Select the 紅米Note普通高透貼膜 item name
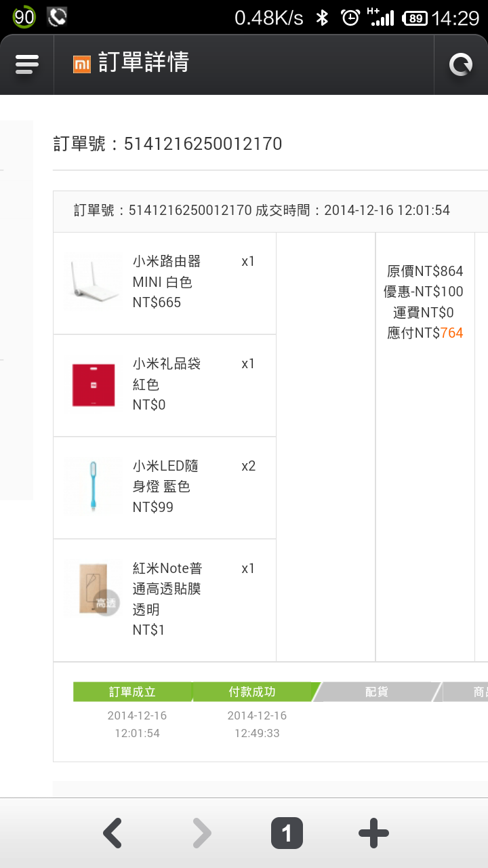This screenshot has width=488, height=868. 167,589
